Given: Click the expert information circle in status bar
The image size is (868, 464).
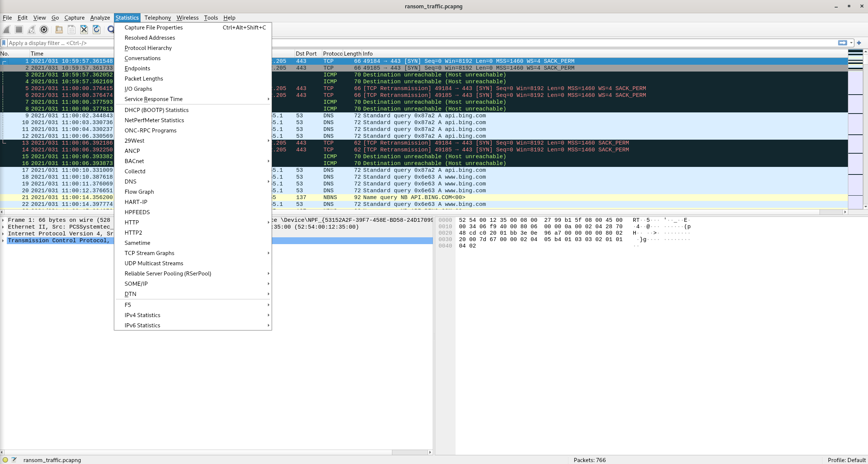Looking at the screenshot, I should 5,460.
